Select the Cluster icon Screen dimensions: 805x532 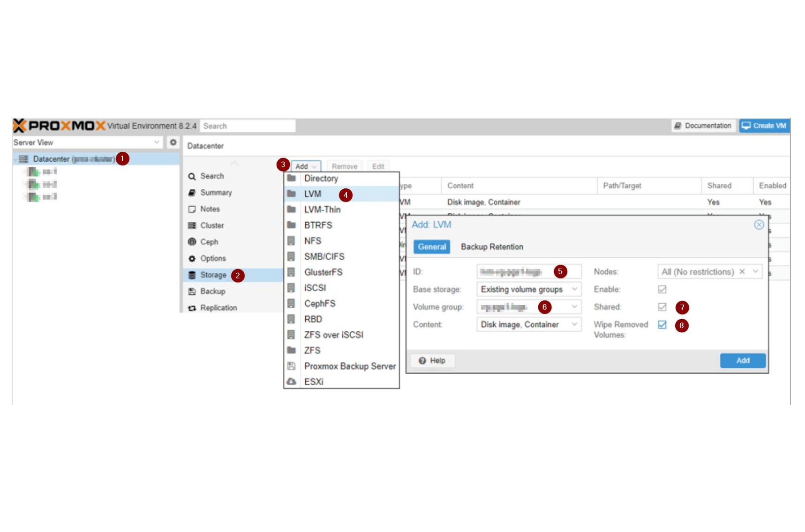coord(192,225)
